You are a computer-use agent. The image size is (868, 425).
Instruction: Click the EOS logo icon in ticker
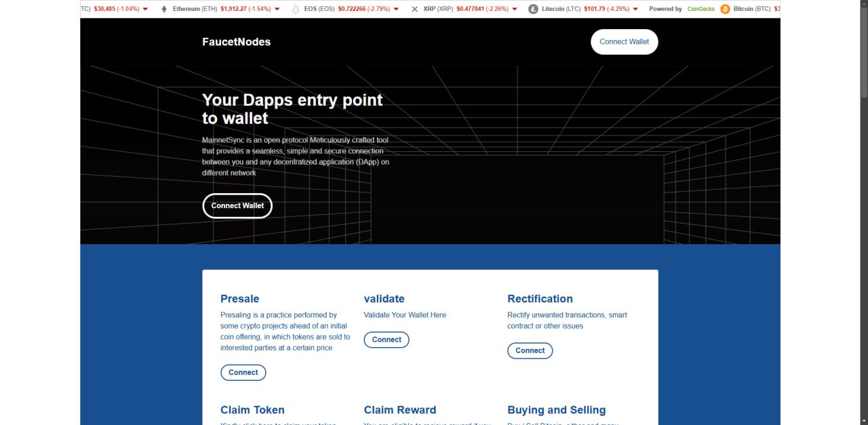click(x=295, y=9)
